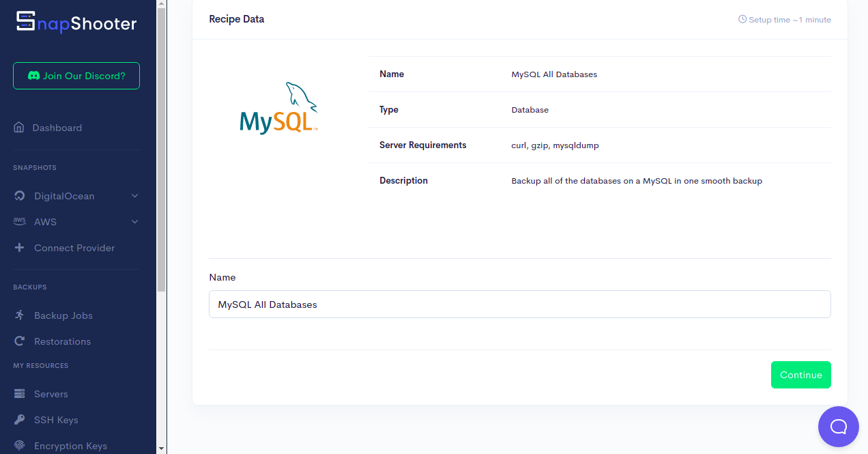Click the Join Our Discord button

click(76, 76)
